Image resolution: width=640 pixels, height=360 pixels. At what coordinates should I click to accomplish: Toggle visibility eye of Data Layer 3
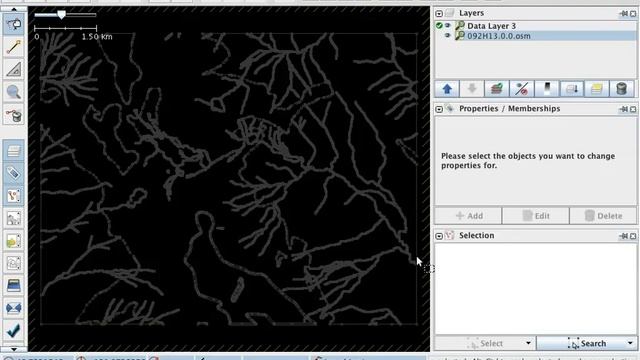(x=448, y=26)
